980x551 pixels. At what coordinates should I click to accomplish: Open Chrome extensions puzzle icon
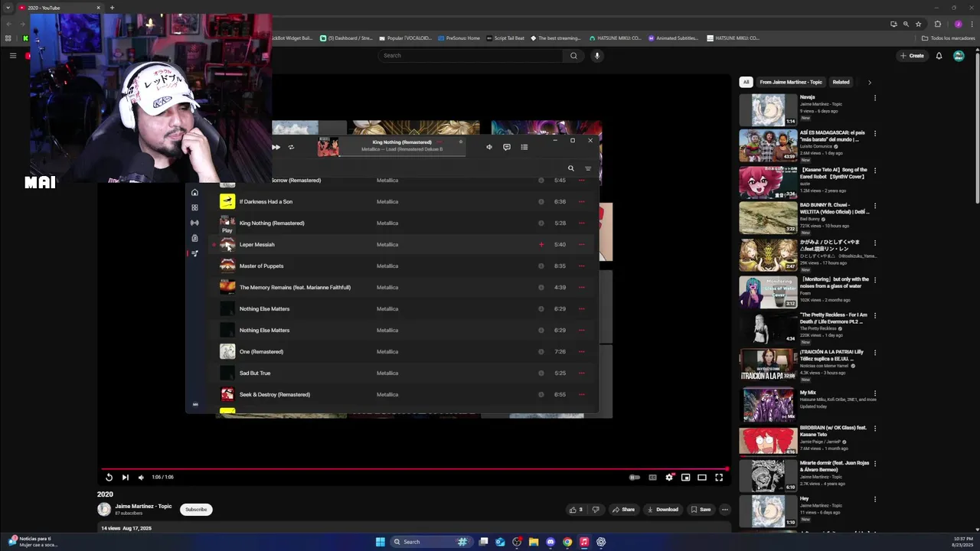938,24
